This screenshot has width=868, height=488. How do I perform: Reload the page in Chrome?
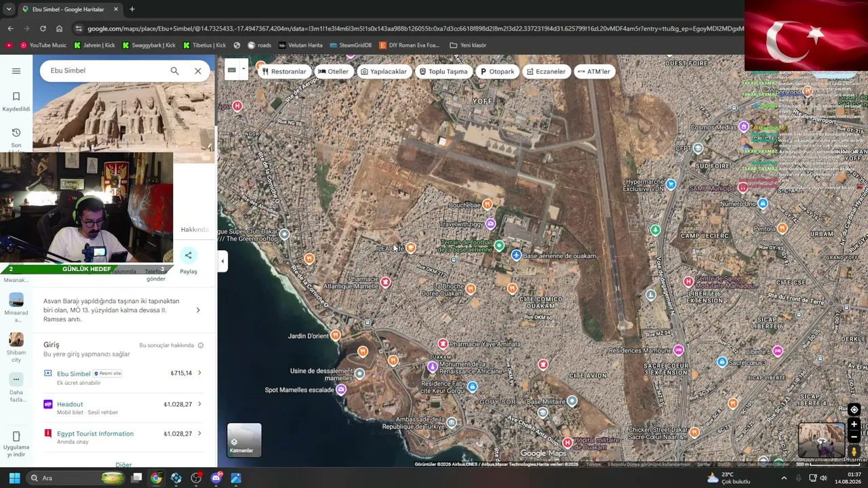click(43, 28)
